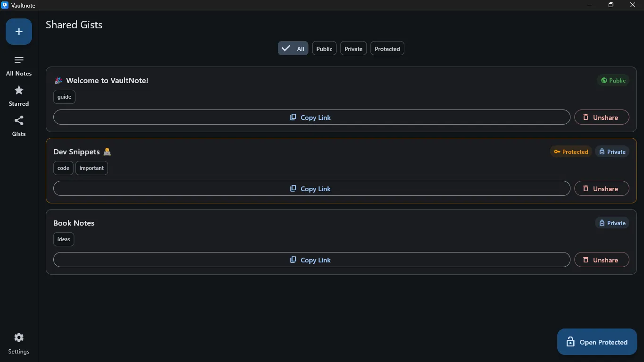The height and width of the screenshot is (362, 644).
Task: Toggle the Public filter
Action: coord(324,48)
